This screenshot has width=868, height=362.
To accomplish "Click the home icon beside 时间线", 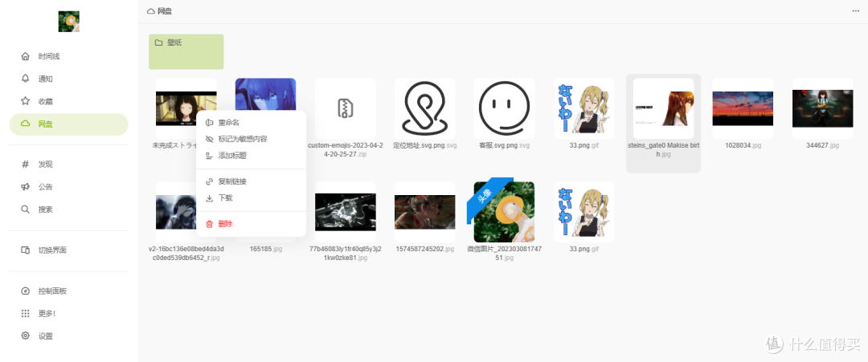I will (25, 56).
